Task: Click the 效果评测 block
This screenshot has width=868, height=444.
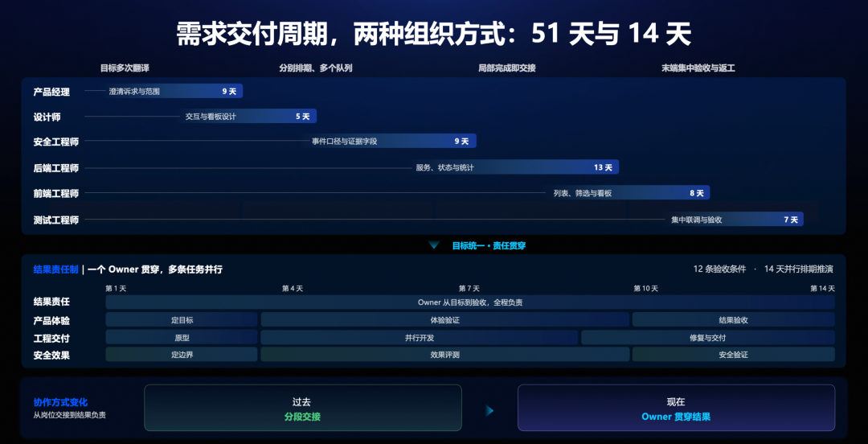Action: pos(445,354)
